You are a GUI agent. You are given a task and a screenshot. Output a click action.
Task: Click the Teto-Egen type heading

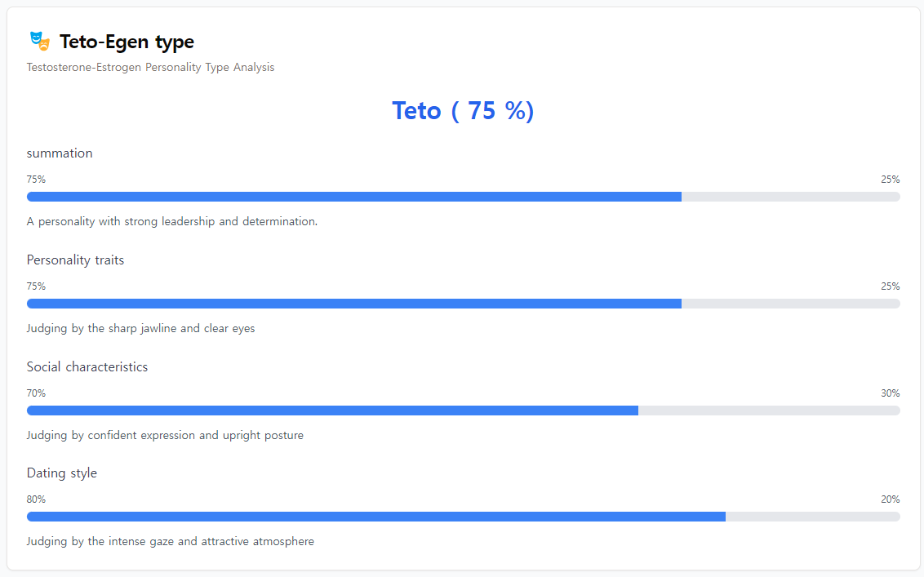coord(127,42)
